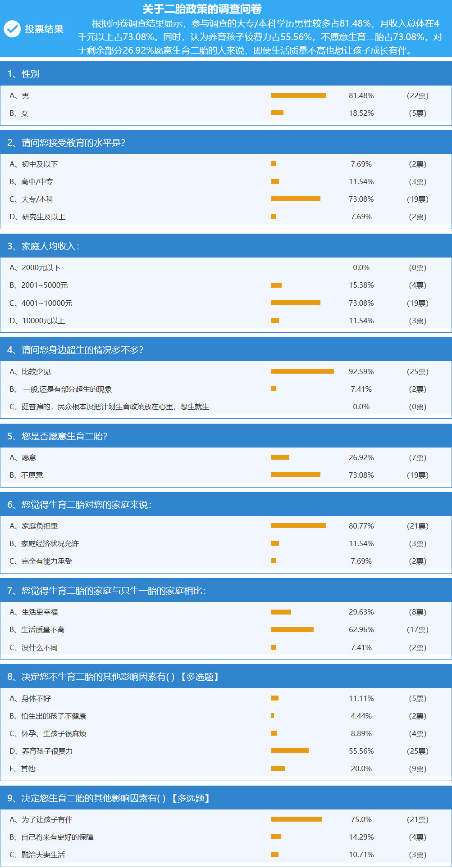Click the 投票结果 label
452x868 pixels.
44,29
